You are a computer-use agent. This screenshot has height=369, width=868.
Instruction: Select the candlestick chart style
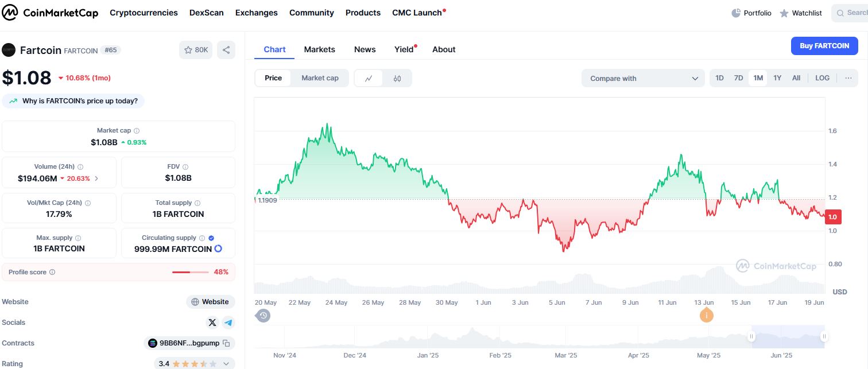point(397,79)
